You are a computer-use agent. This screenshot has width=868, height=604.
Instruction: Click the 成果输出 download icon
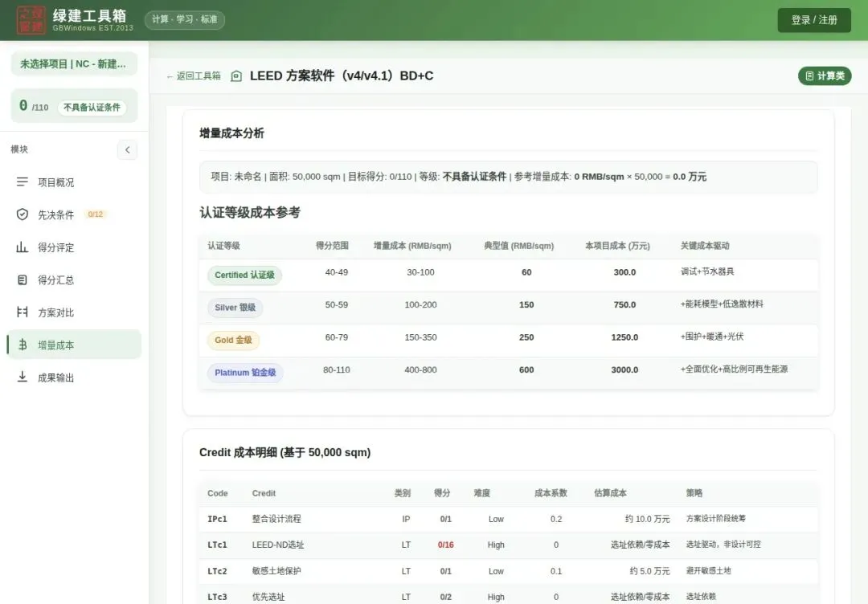(23, 377)
